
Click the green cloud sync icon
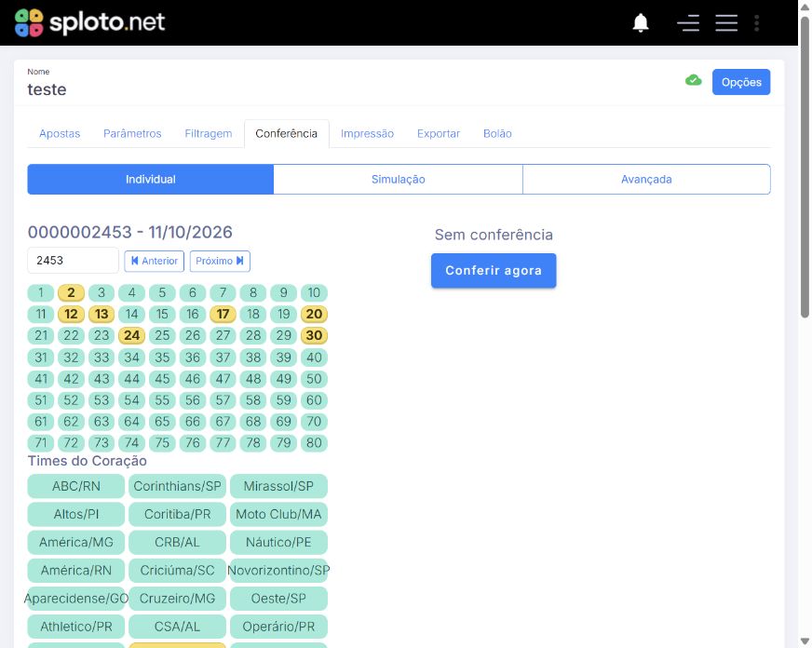[694, 80]
